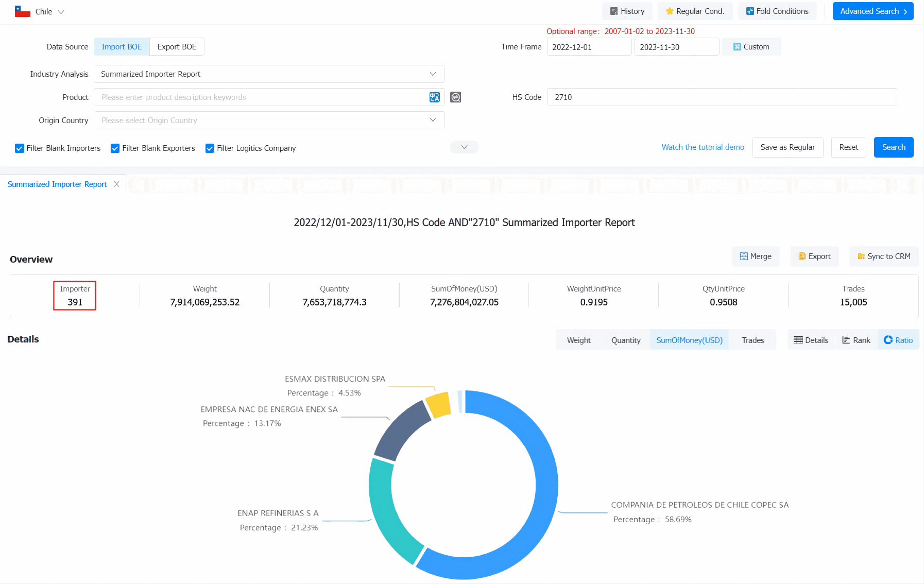924x584 pixels.
Task: Toggle Filter Logitics Company checkbox
Action: coord(210,148)
